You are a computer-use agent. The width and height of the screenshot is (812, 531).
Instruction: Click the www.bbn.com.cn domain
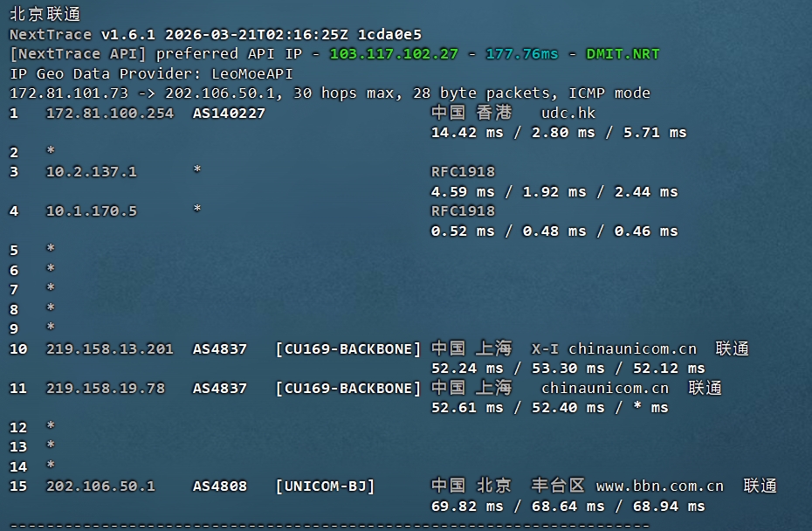[659, 486]
